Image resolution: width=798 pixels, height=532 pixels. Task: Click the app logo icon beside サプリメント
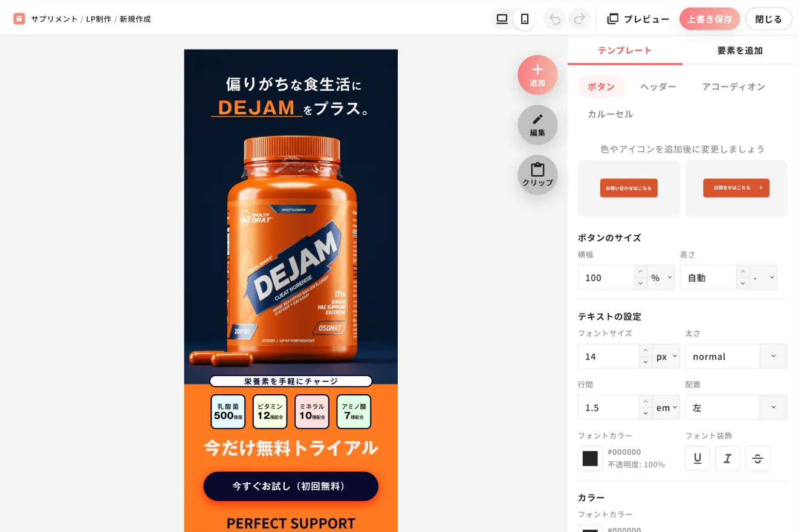point(19,19)
